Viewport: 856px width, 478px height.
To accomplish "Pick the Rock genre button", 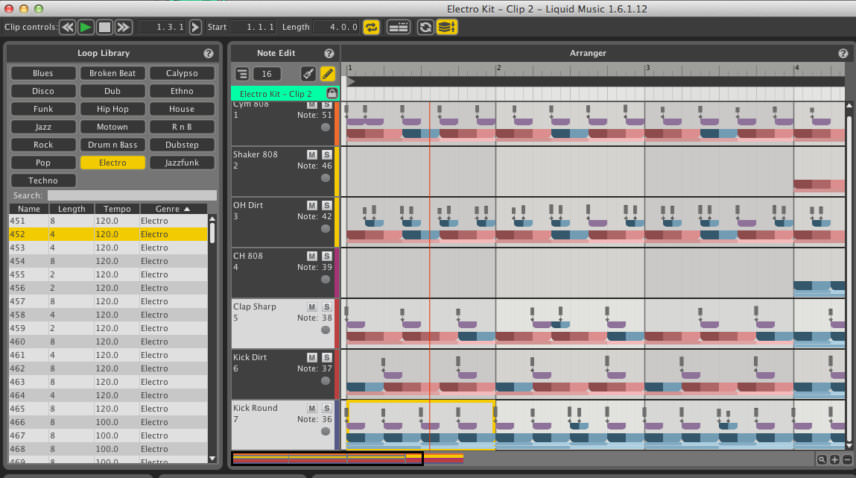I will pos(43,145).
